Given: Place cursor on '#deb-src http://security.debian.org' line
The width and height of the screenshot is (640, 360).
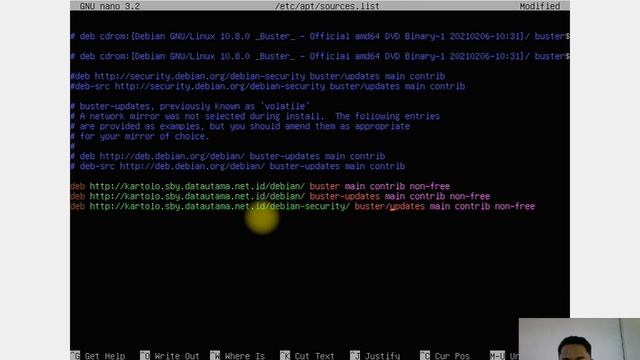Looking at the screenshot, I should pyautogui.click(x=268, y=87).
